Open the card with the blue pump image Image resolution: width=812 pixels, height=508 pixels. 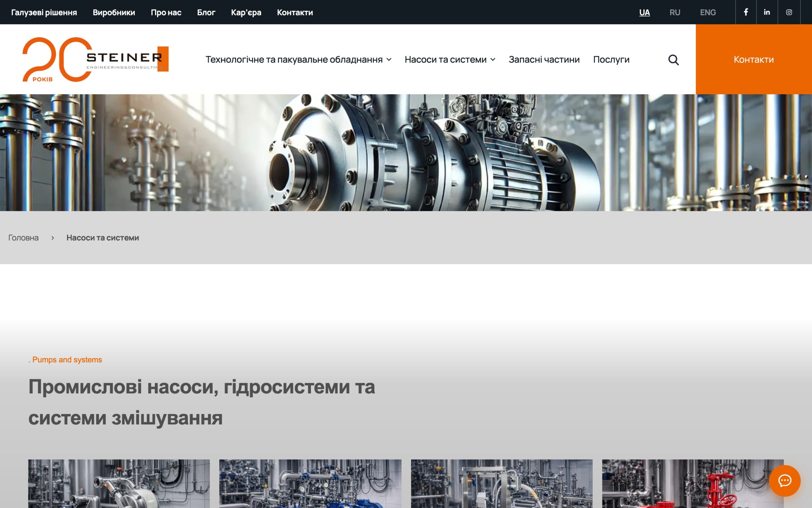click(310, 484)
